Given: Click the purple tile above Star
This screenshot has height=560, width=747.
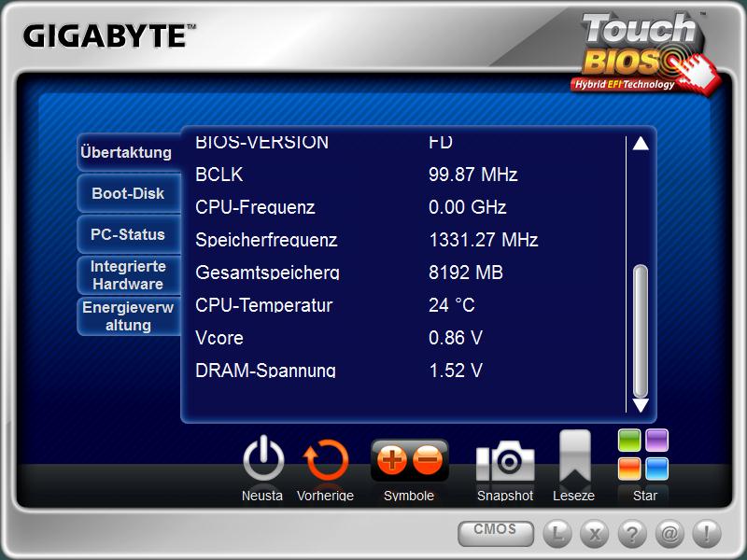Looking at the screenshot, I should pos(657,440).
